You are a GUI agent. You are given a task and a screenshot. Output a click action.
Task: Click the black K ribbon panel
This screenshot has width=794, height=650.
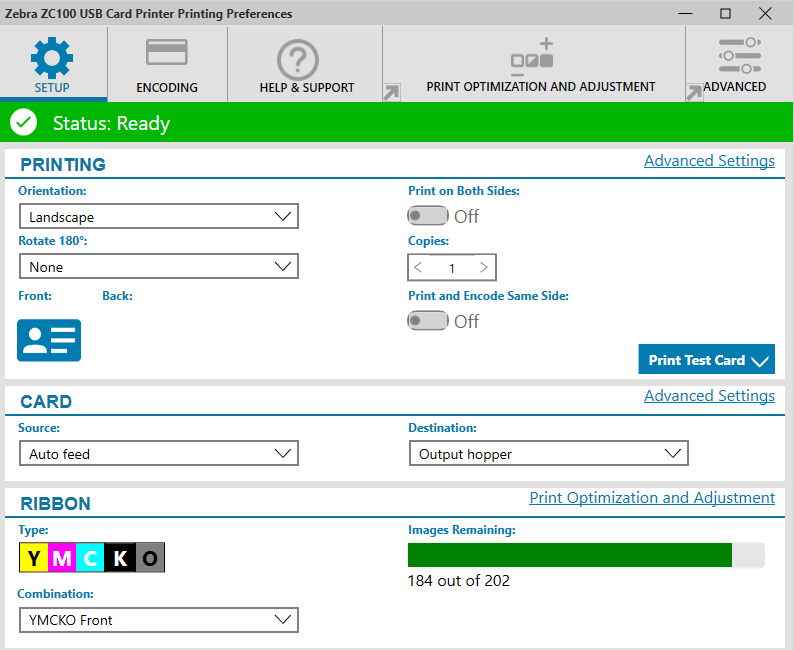click(x=120, y=558)
